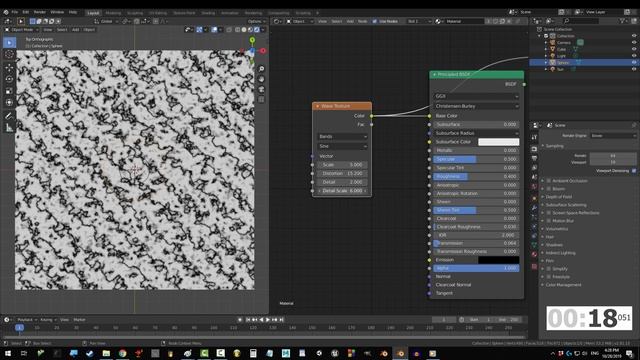Open the Add menu in viewport header
Image resolution: width=640 pixels, height=360 pixels.
(76, 30)
